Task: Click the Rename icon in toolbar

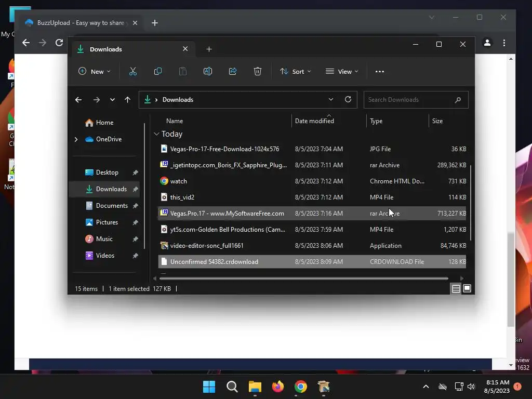Action: (x=208, y=72)
